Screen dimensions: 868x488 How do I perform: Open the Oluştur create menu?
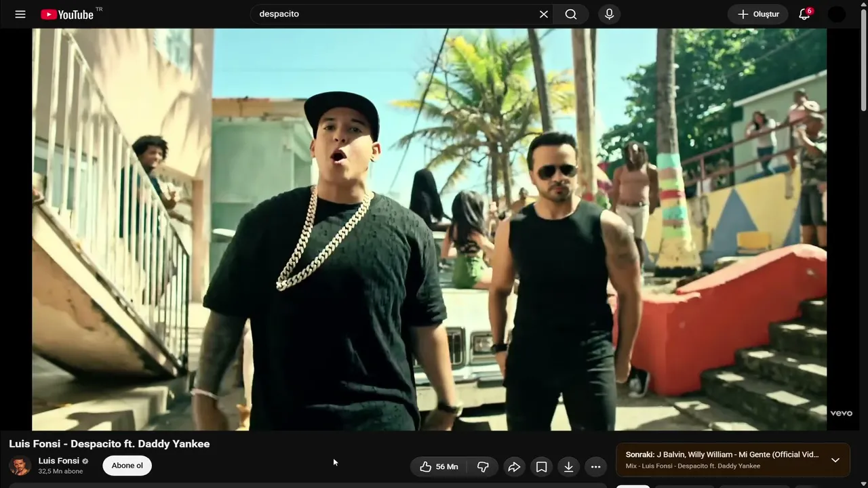pyautogui.click(x=758, y=14)
